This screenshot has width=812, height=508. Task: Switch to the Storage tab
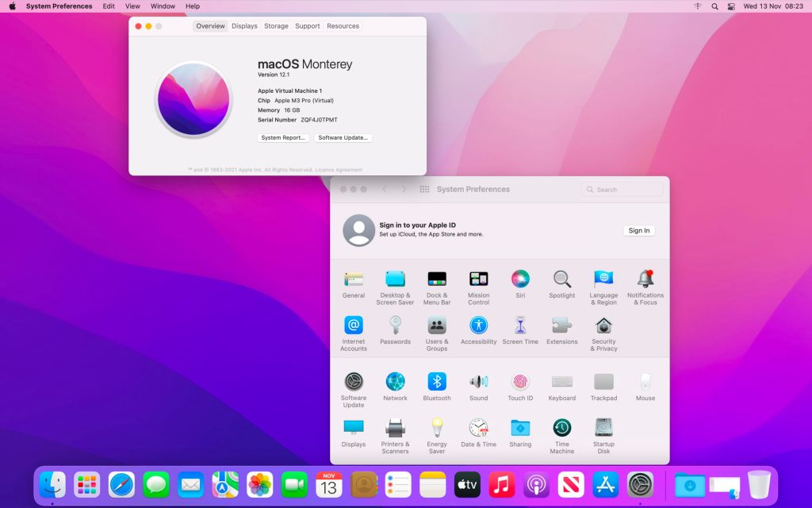coord(276,26)
